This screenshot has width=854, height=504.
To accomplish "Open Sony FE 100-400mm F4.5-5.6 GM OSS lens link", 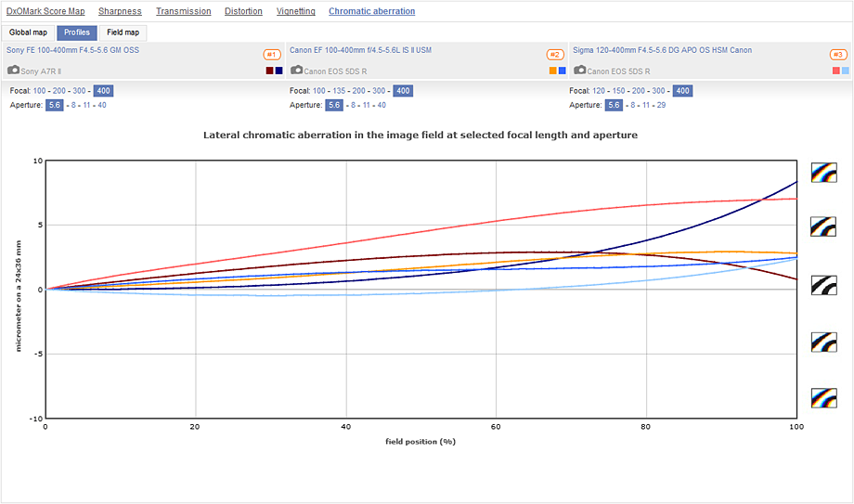I will coord(73,50).
